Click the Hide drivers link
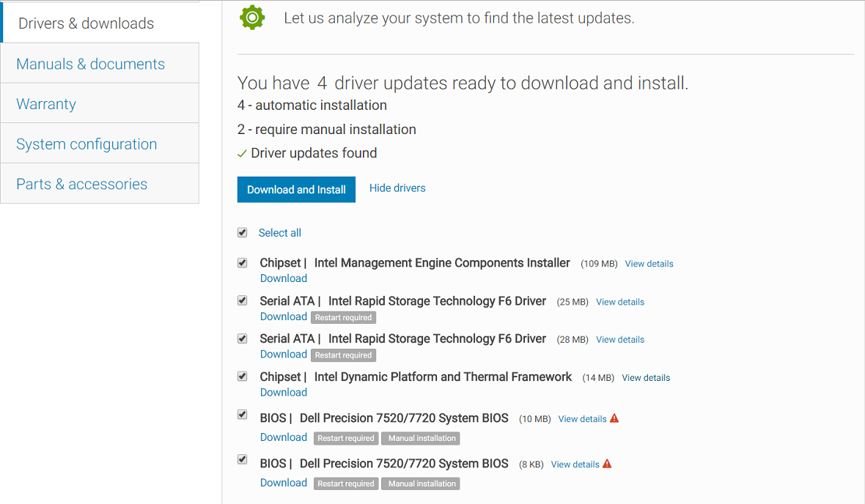The width and height of the screenshot is (865, 504). (x=397, y=188)
